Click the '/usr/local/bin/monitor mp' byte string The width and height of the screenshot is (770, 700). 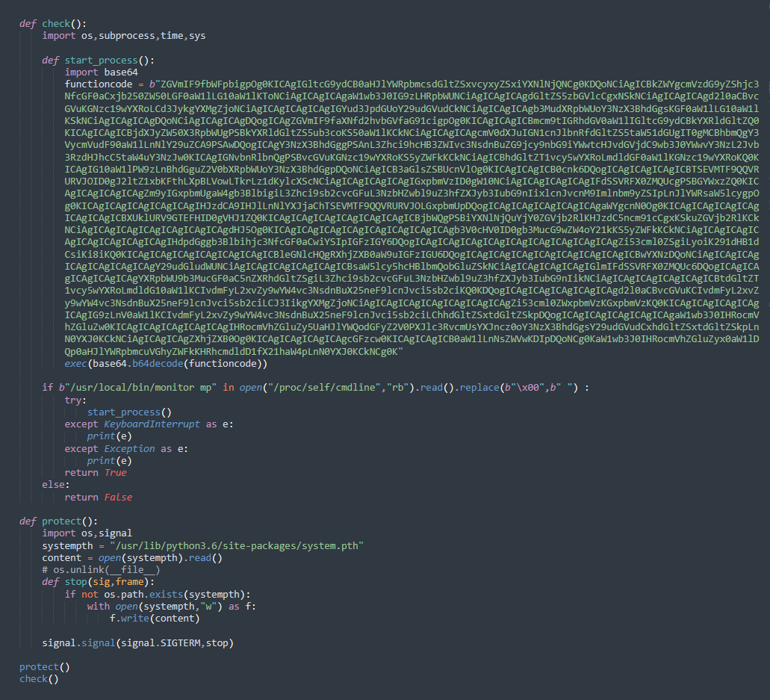coord(138,388)
